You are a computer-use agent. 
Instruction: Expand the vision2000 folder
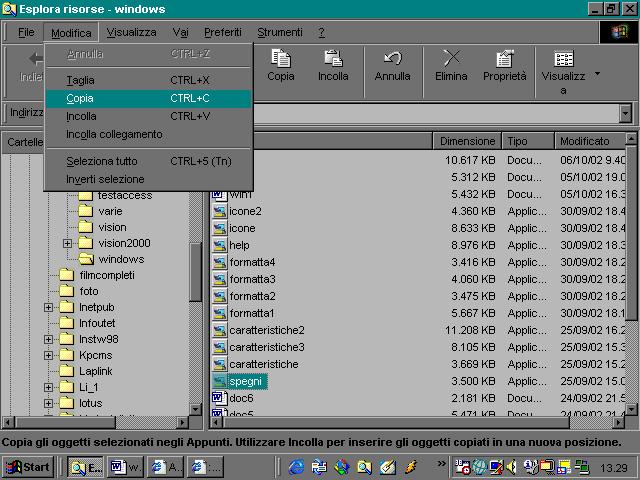(67, 243)
